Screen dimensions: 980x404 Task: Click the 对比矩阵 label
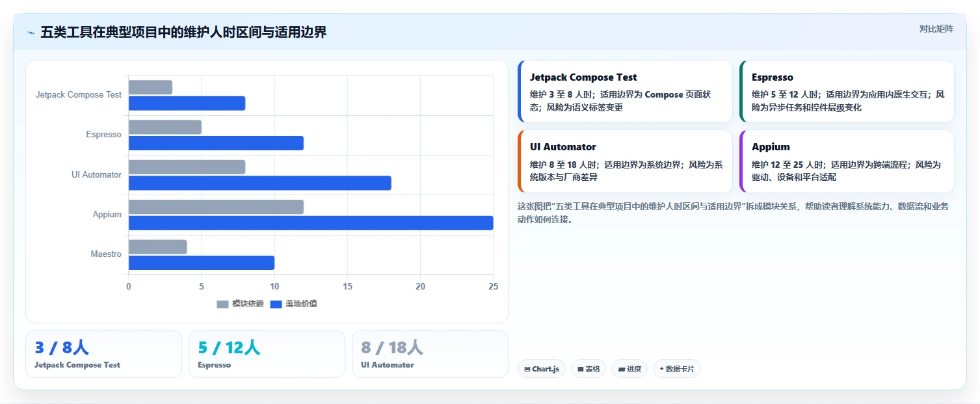(x=936, y=29)
